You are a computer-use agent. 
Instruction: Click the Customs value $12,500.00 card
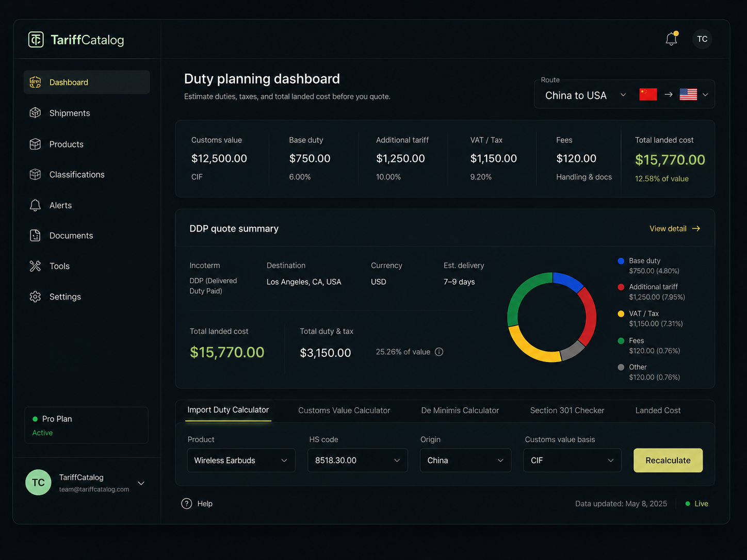pyautogui.click(x=222, y=159)
